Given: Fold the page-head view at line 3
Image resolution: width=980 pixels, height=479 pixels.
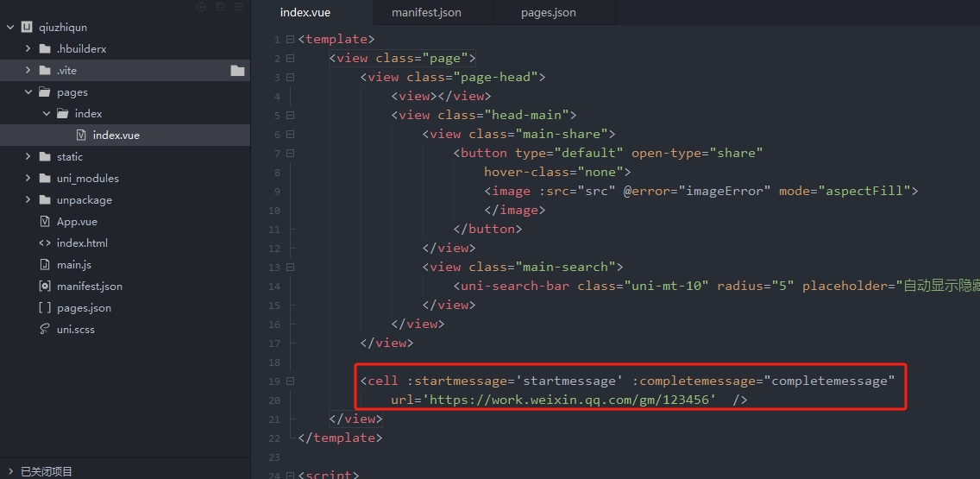Looking at the screenshot, I should click(x=290, y=78).
